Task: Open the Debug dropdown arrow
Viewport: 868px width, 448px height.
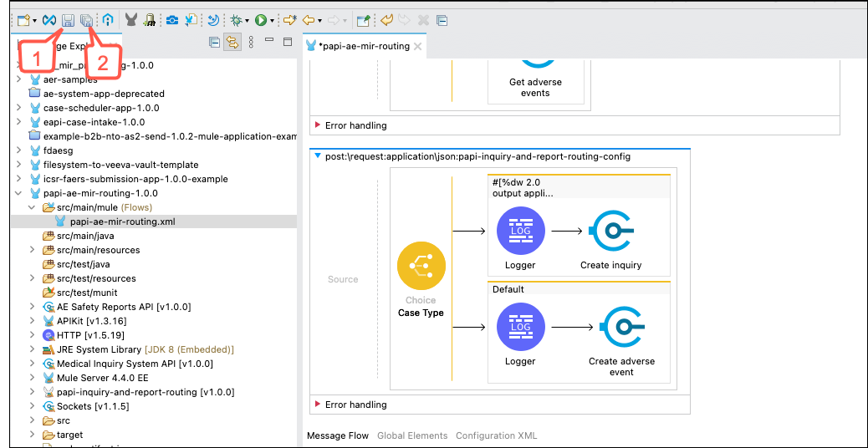Action: (x=247, y=21)
